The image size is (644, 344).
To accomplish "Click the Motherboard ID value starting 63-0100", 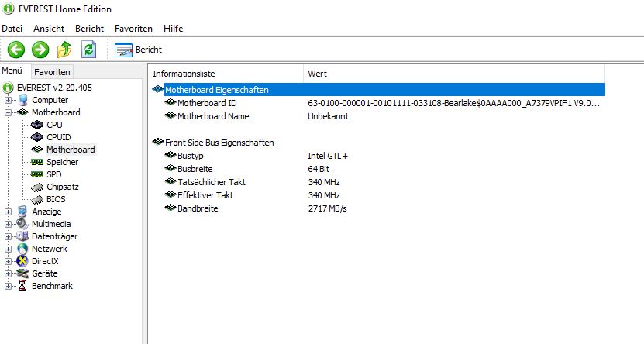I will tap(454, 103).
